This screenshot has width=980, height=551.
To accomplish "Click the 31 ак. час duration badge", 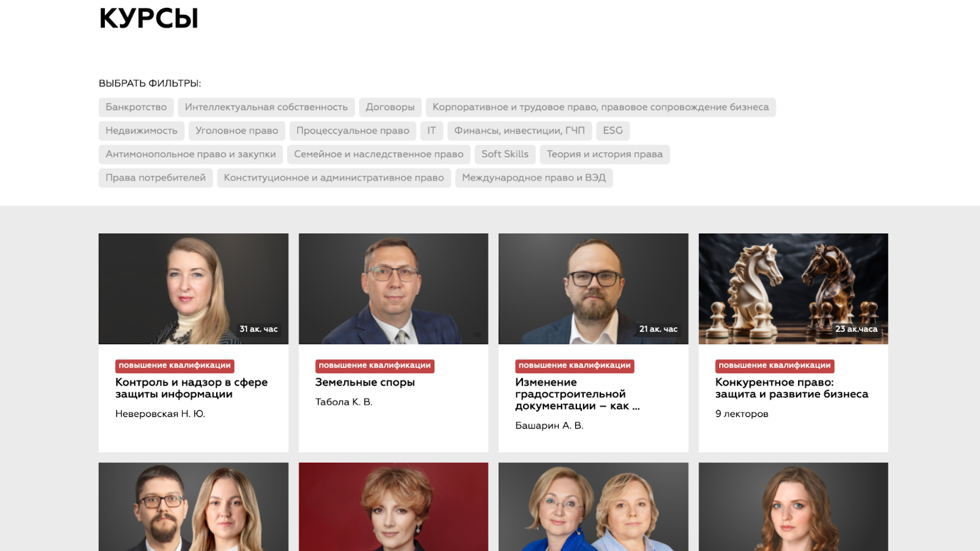I will pos(258,329).
